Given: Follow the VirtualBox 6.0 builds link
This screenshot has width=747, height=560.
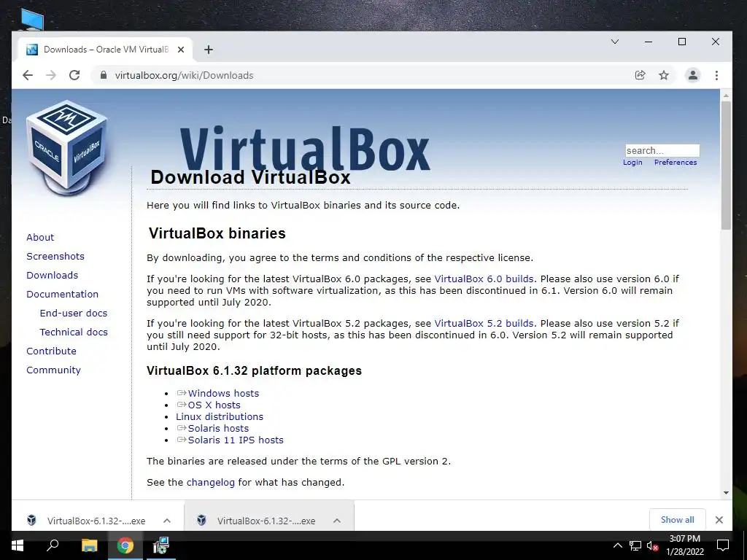Looking at the screenshot, I should tap(484, 279).
